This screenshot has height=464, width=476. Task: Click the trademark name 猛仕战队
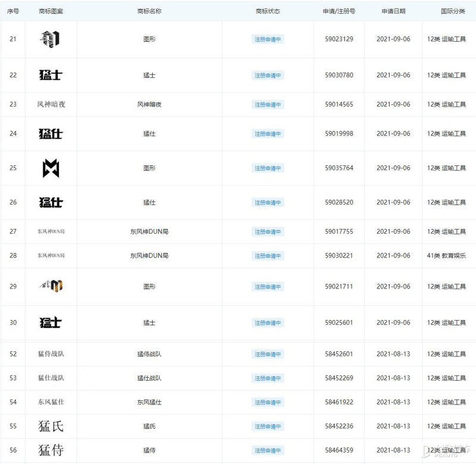149,378
